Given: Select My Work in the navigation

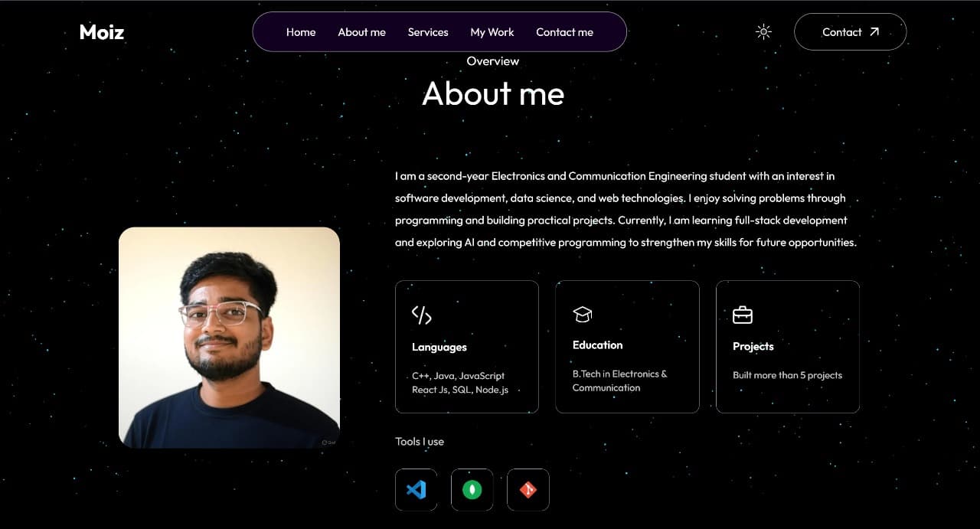Looking at the screenshot, I should 492,32.
